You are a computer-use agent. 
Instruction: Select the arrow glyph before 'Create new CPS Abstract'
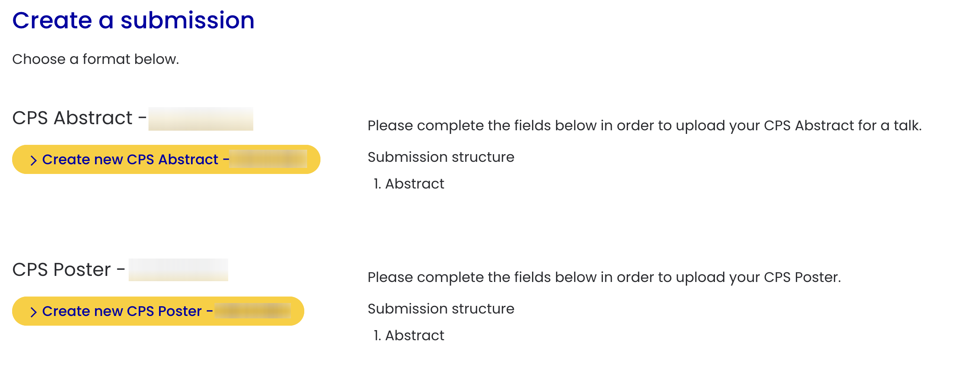(34, 159)
